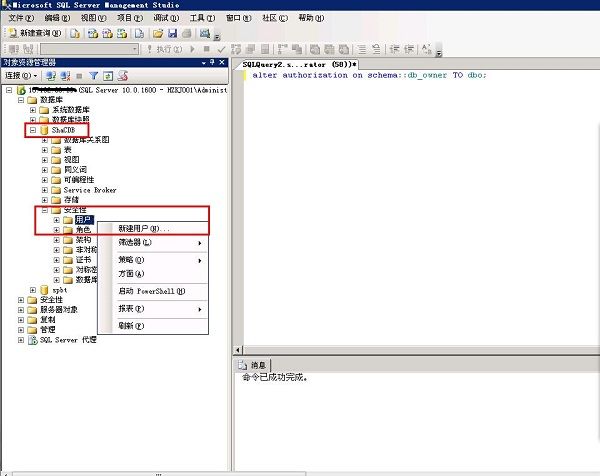600x476 pixels.
Task: Click the connect Object Explorer server icon
Action: pyautogui.click(x=51, y=76)
